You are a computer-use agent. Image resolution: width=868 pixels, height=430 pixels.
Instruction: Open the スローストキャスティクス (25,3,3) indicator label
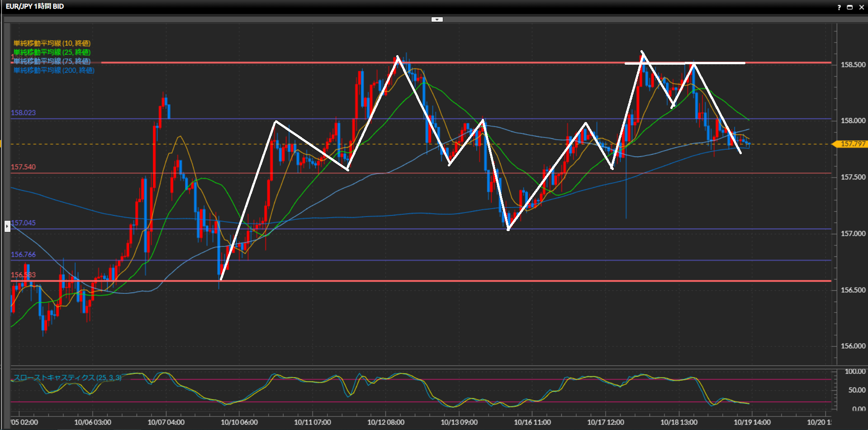(x=67, y=378)
